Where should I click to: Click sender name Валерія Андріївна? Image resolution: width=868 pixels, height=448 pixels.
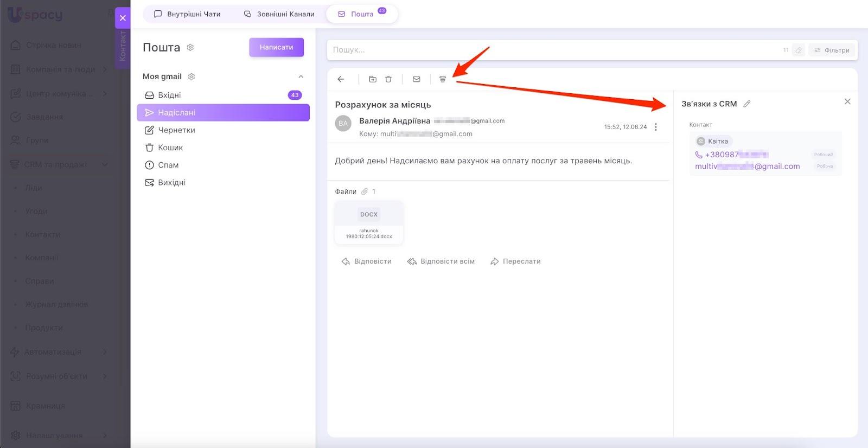pos(395,121)
